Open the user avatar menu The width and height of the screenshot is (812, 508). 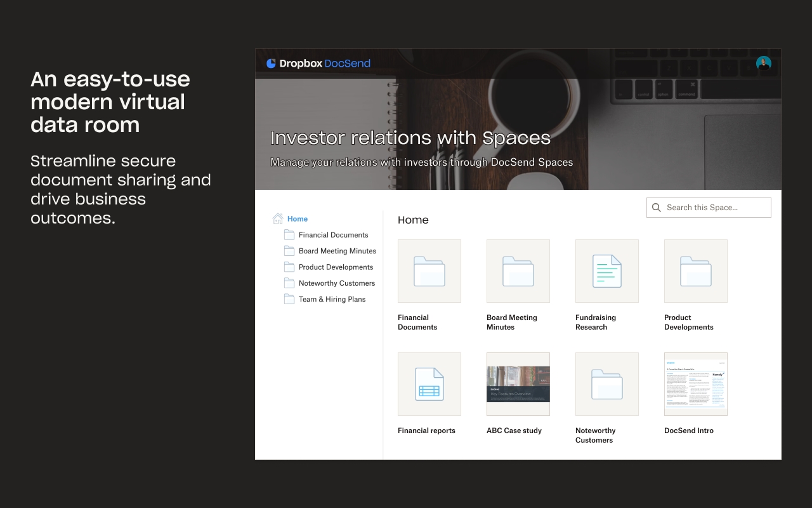[764, 63]
